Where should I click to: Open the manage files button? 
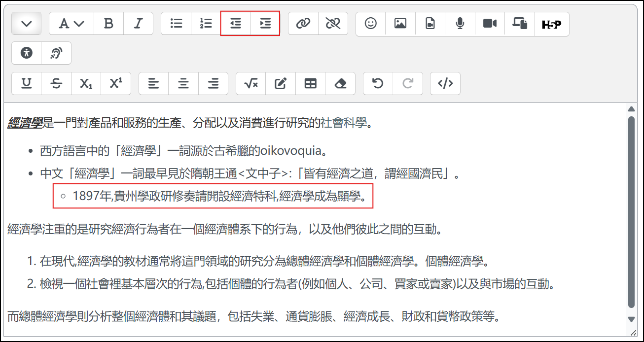(520, 24)
